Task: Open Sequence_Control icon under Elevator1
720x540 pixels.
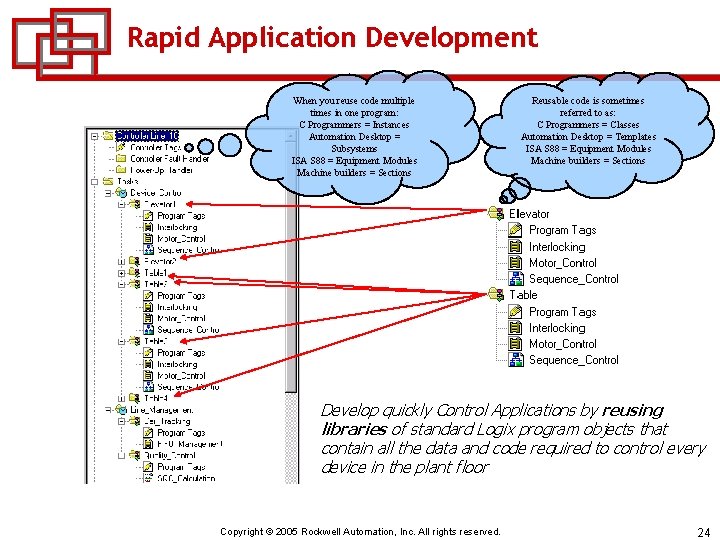Action: [x=148, y=250]
